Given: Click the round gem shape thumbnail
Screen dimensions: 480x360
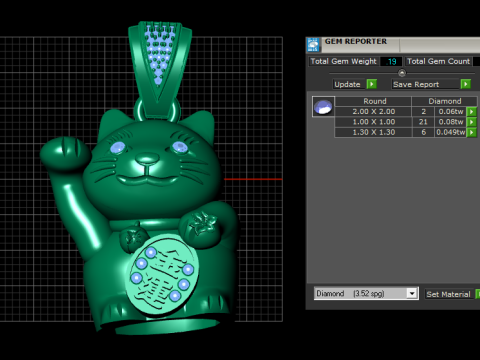Looking at the screenshot, I should tap(323, 107).
